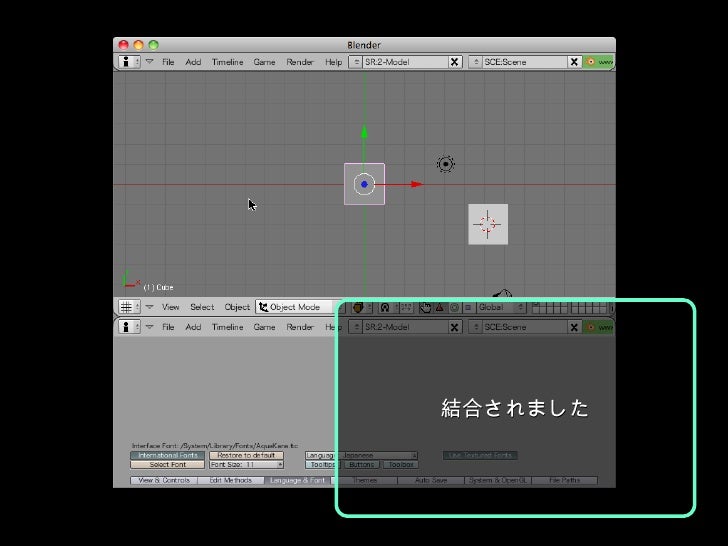Switch to the View & Controls tab
Screen dimensions: 728x546
[164, 480]
